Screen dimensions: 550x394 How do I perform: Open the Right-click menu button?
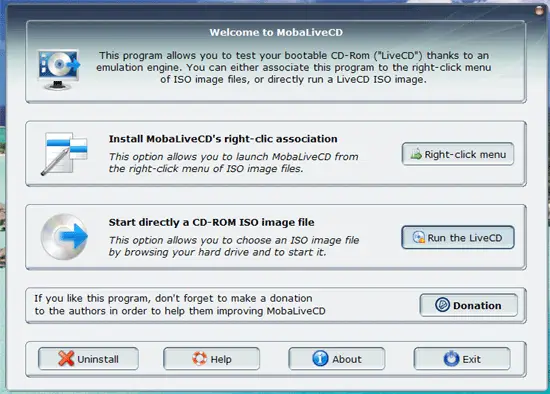tap(458, 154)
